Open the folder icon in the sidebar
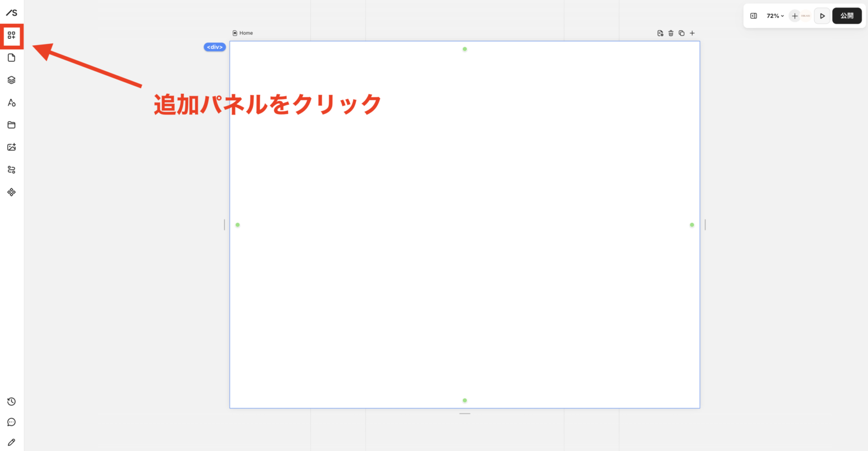The width and height of the screenshot is (868, 451). pos(12,125)
